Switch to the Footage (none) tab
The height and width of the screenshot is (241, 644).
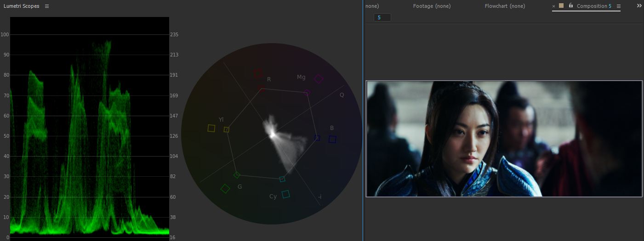432,6
